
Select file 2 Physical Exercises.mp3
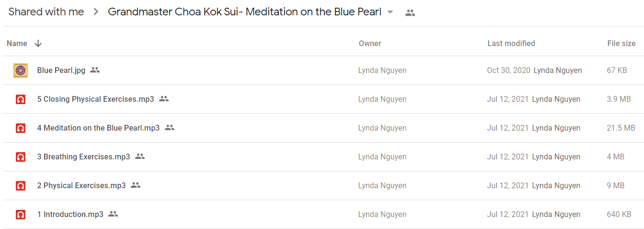coord(322,186)
